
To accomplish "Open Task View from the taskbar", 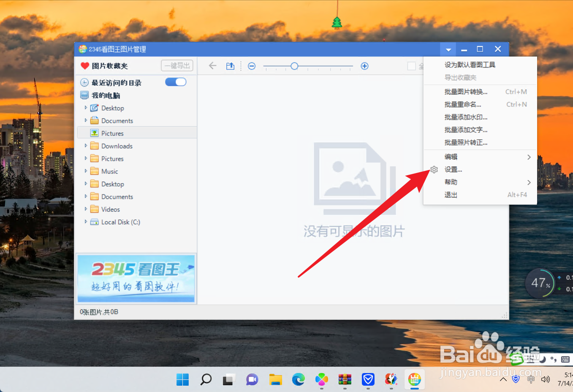I will pos(229,379).
